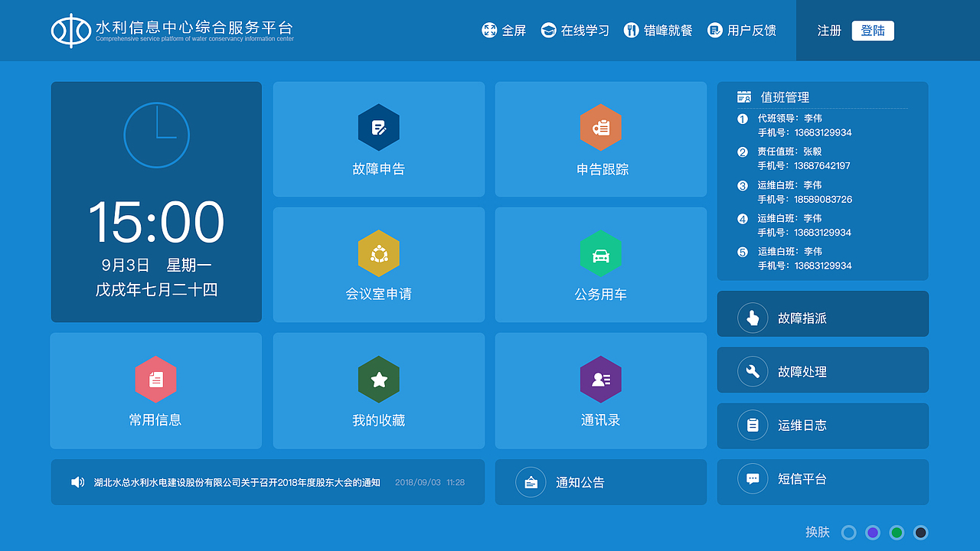Open the 在线学习 online learning menu
The height and width of the screenshot is (551, 980).
point(575,31)
